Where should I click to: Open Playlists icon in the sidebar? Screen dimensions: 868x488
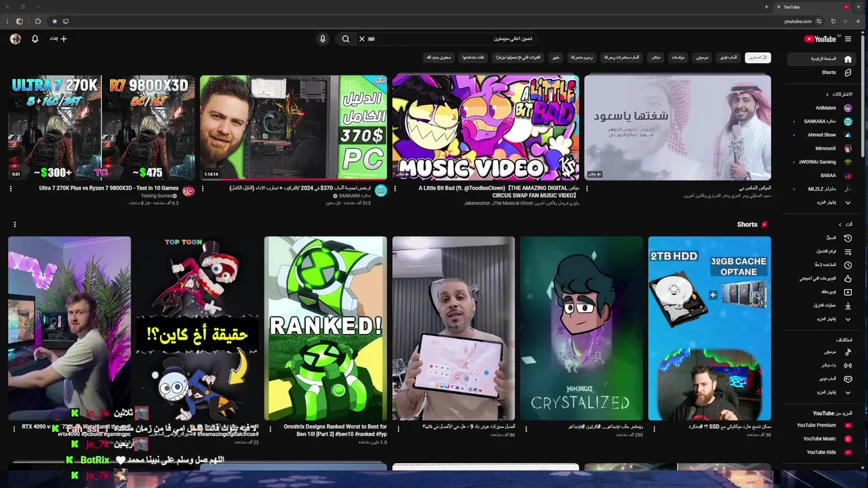click(x=848, y=251)
